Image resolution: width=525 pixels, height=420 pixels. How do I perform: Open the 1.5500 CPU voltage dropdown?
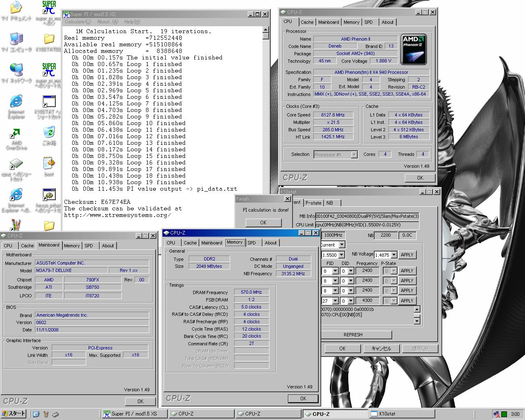coord(342,255)
